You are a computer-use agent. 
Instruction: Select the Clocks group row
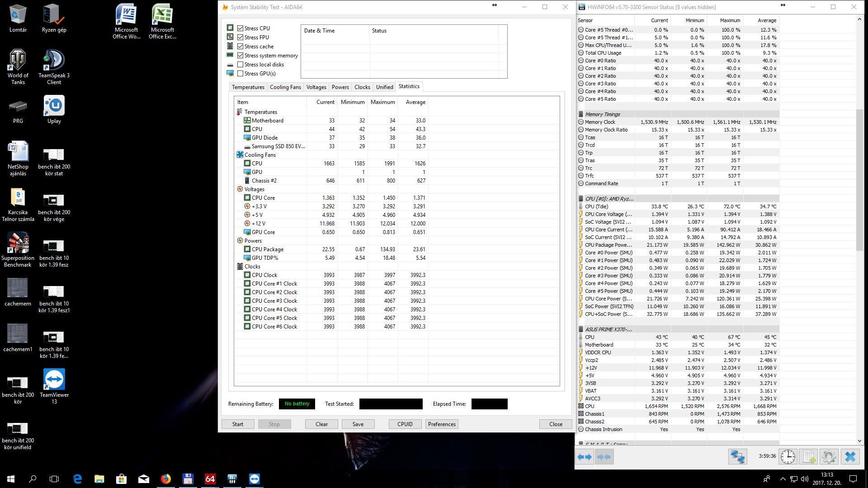click(x=252, y=267)
